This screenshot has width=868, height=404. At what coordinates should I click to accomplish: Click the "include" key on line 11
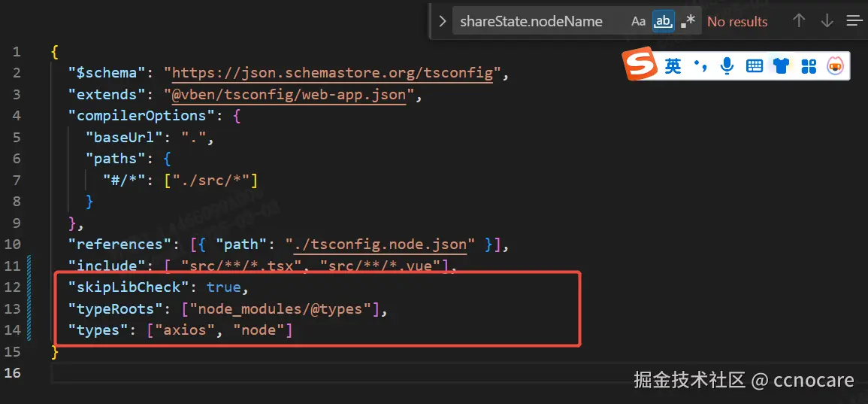(x=106, y=266)
